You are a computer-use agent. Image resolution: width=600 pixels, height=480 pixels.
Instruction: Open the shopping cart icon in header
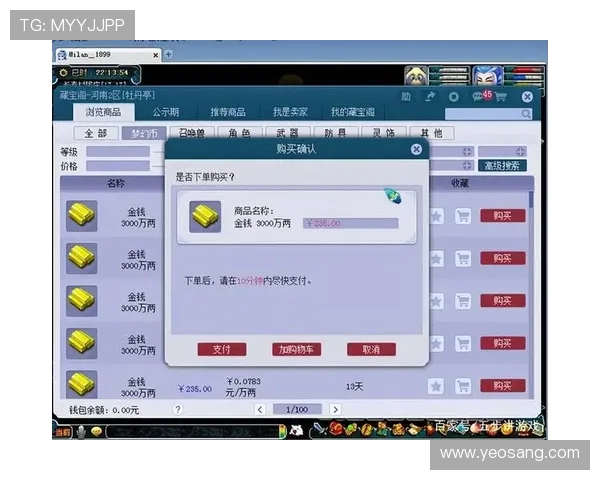501,97
